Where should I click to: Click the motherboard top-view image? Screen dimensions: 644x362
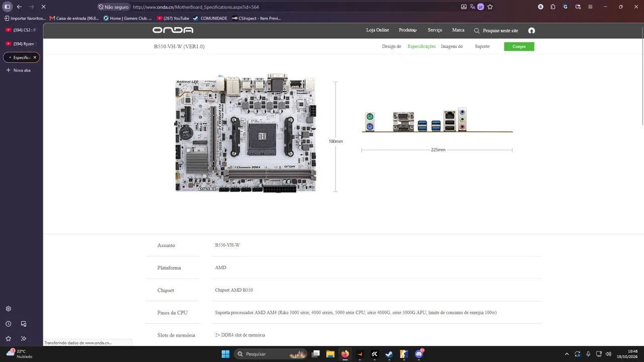(246, 133)
